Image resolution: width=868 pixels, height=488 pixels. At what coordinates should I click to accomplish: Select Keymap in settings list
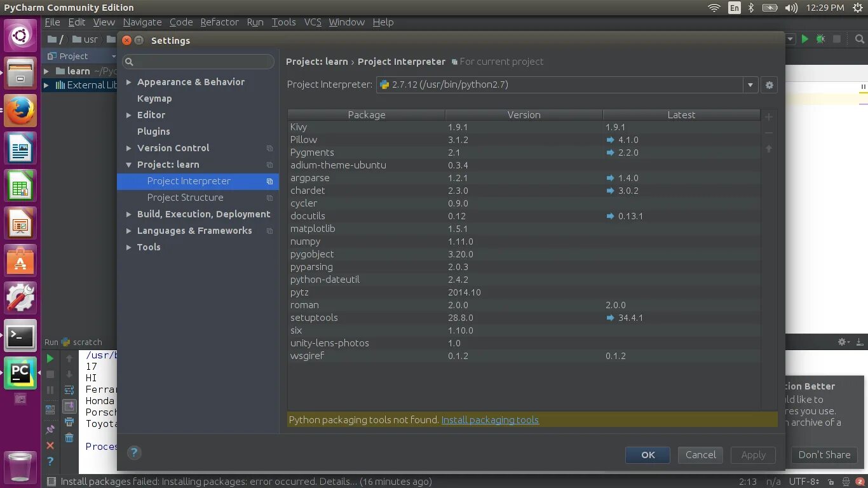(154, 98)
